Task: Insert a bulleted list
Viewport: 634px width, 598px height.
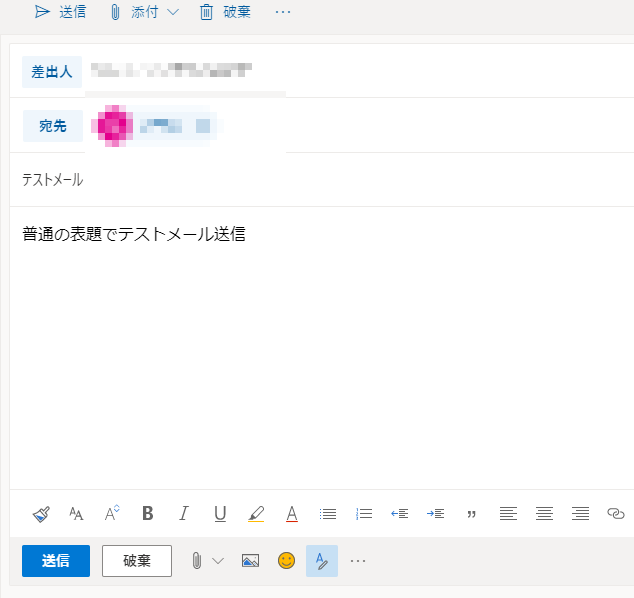Action: tap(328, 514)
